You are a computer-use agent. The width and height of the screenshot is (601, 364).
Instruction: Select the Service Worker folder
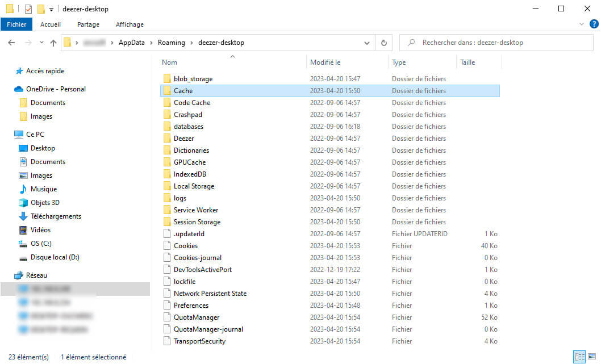[x=196, y=210]
